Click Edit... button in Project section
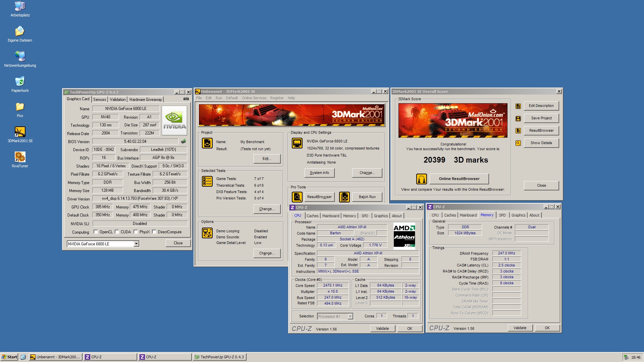This screenshot has height=362, width=644. point(267,159)
